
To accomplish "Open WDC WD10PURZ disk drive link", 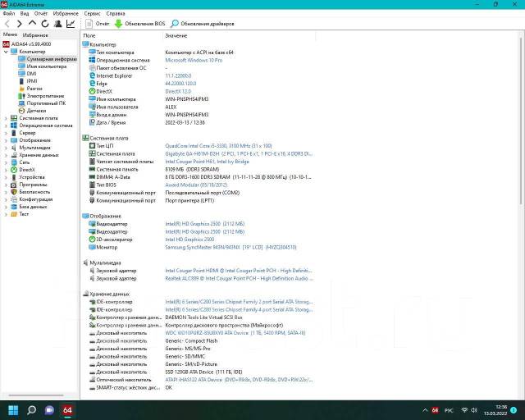I will (x=235, y=333).
